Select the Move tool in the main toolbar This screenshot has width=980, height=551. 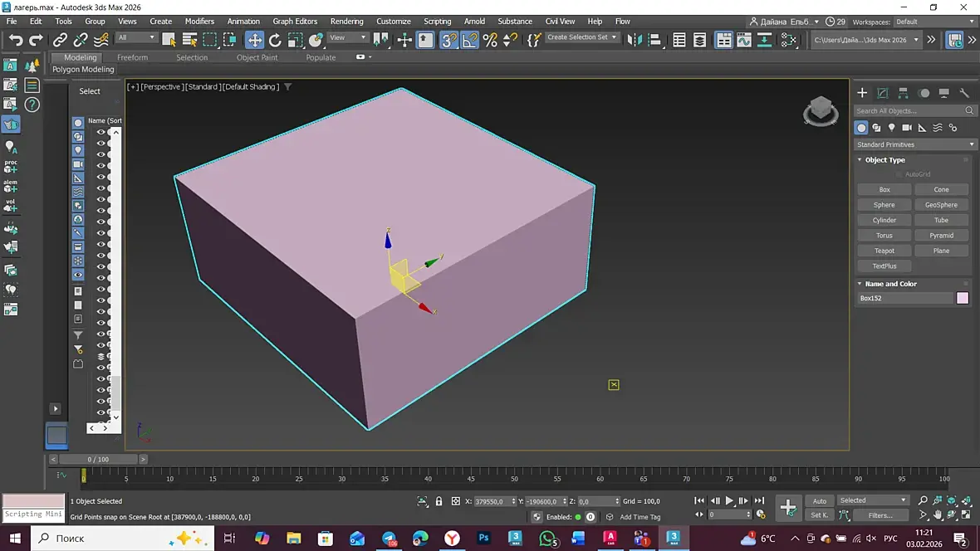coord(254,40)
